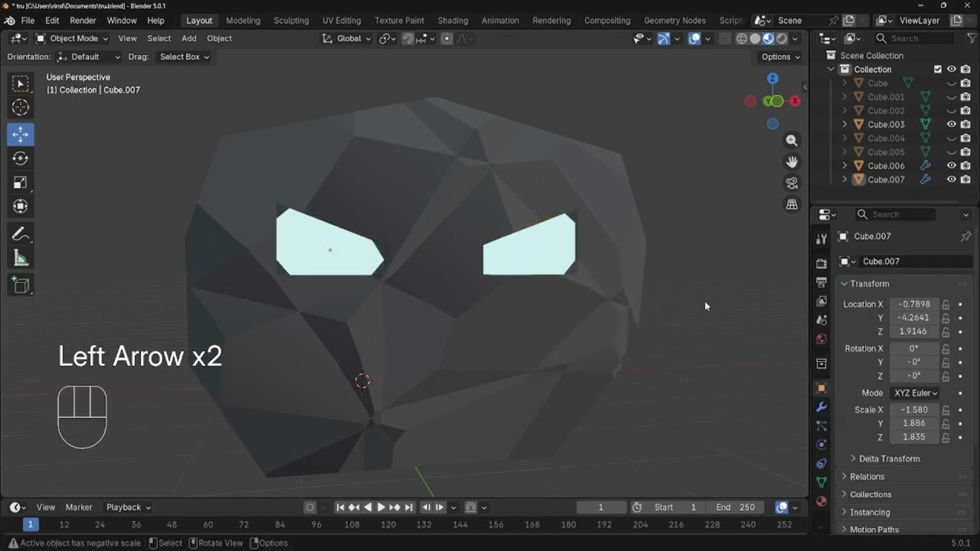Viewport: 980px width, 551px height.
Task: Activate the Move tool
Action: [x=21, y=134]
